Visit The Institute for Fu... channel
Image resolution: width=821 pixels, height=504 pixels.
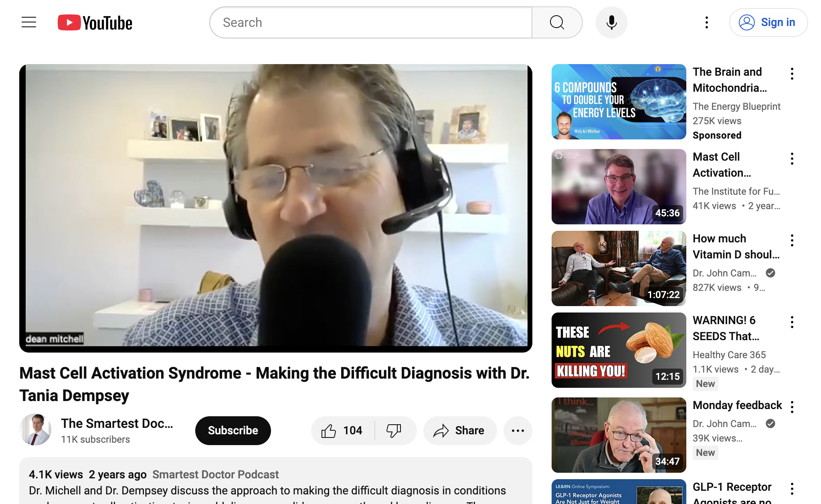click(x=736, y=192)
